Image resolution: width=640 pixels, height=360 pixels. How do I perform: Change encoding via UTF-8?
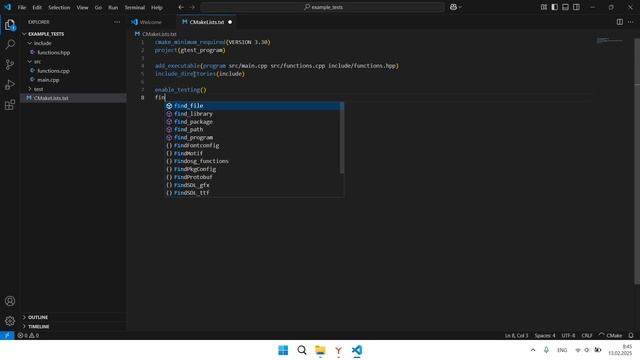[x=568, y=336]
